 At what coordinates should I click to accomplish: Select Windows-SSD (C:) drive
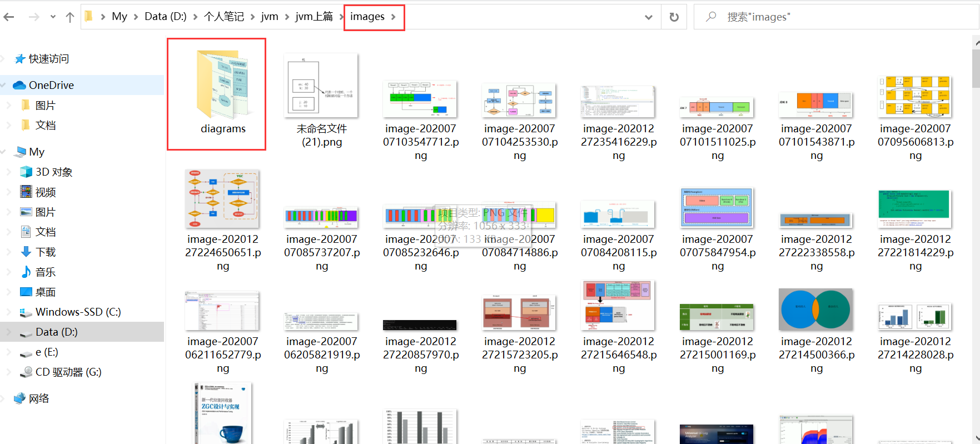pyautogui.click(x=78, y=312)
